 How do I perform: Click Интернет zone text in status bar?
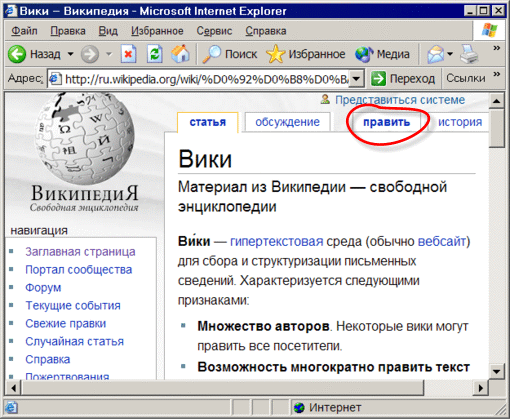tap(335, 407)
